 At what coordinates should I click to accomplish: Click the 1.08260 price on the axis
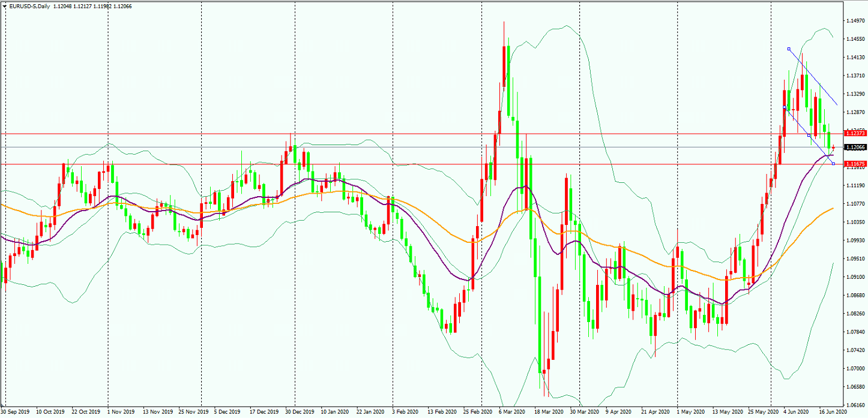[x=855, y=314]
